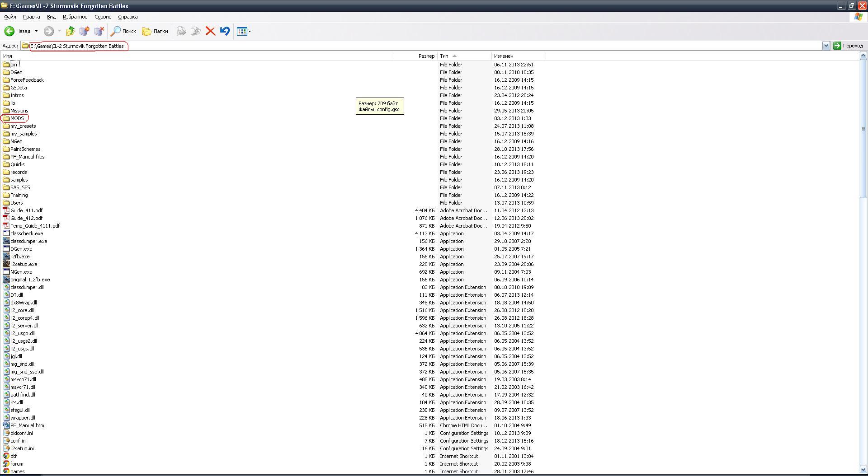Select the Guide_411.pdf file icon
Image resolution: width=868 pixels, height=476 pixels.
coord(6,210)
